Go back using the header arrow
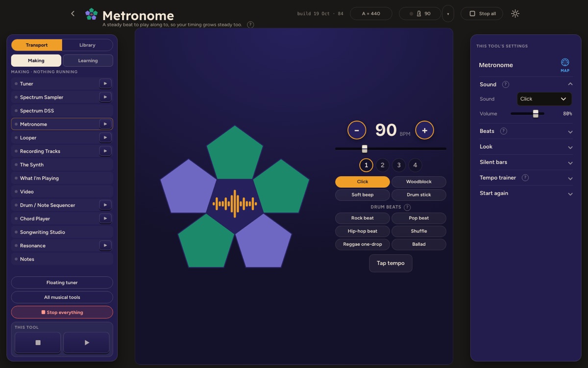 (73, 14)
